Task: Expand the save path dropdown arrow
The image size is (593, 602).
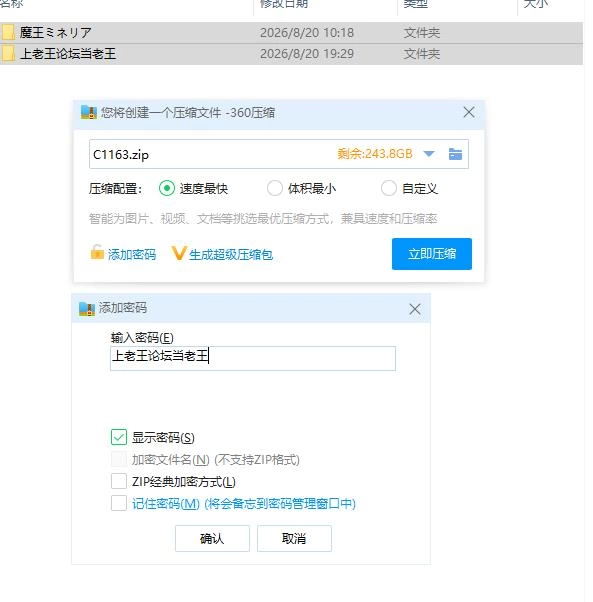Action: (x=429, y=154)
